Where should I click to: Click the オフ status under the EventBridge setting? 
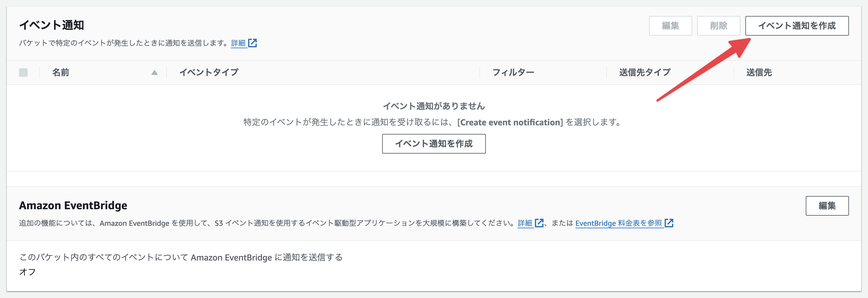[x=27, y=272]
